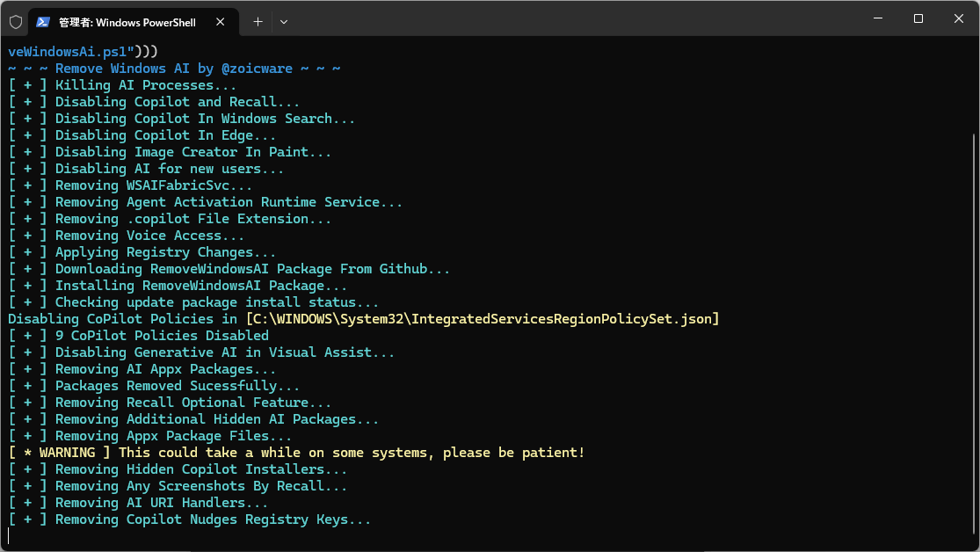The image size is (980, 552).
Task: Click the vertical scrollbar thumb
Action: click(974, 334)
